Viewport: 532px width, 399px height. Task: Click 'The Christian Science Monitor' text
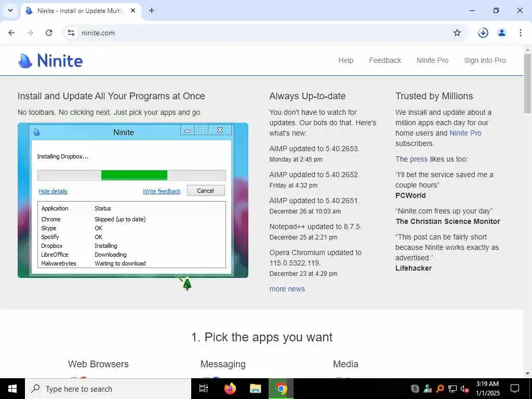[447, 221]
